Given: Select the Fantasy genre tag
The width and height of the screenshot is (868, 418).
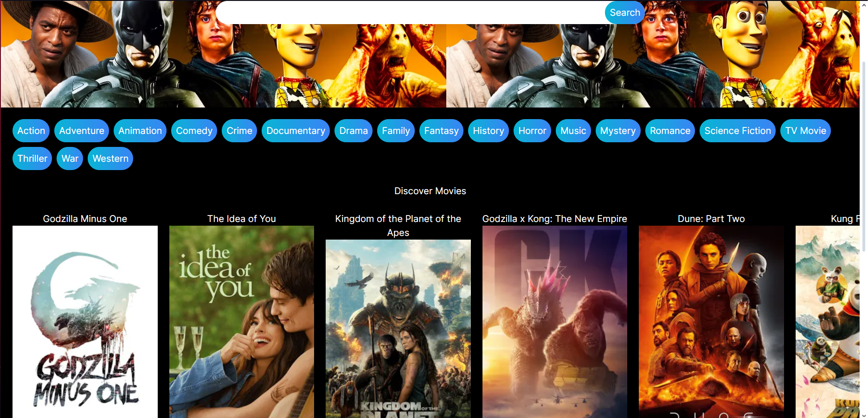Looking at the screenshot, I should [x=441, y=131].
